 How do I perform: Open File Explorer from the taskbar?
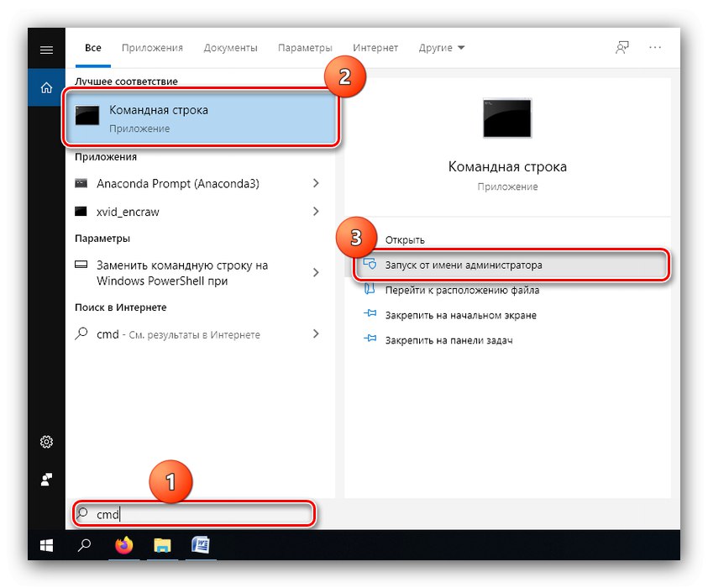pos(162,545)
